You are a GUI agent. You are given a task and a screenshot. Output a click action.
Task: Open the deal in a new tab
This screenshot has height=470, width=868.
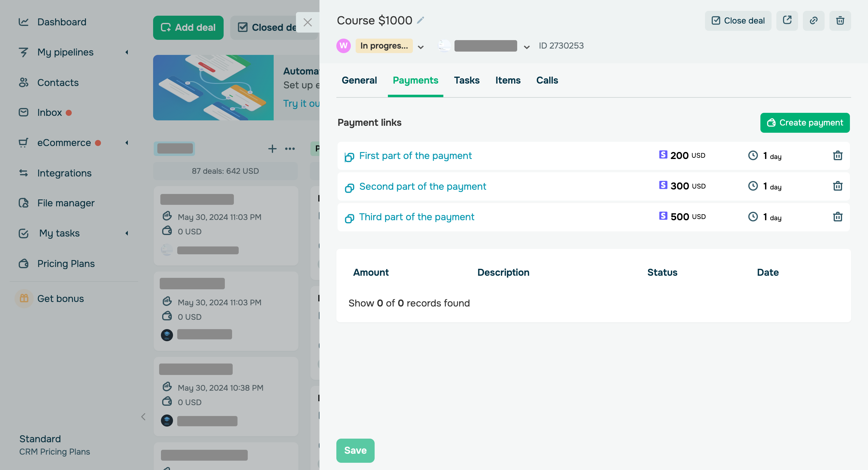pos(787,21)
